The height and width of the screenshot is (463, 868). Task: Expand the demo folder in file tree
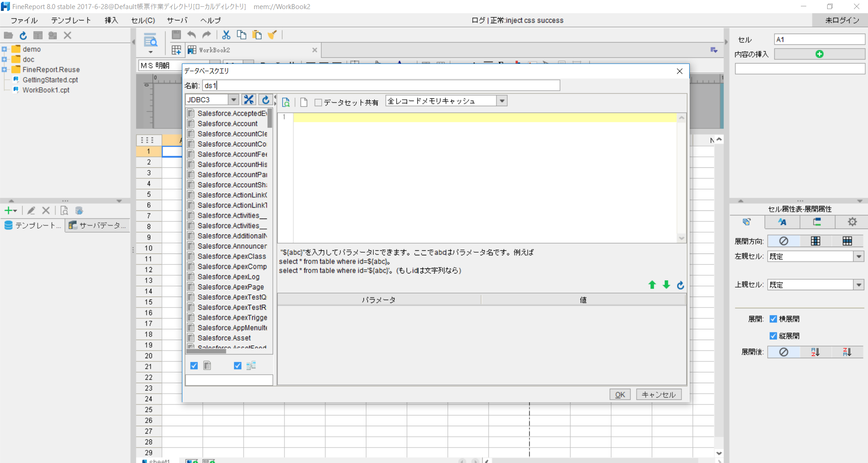click(x=4, y=49)
